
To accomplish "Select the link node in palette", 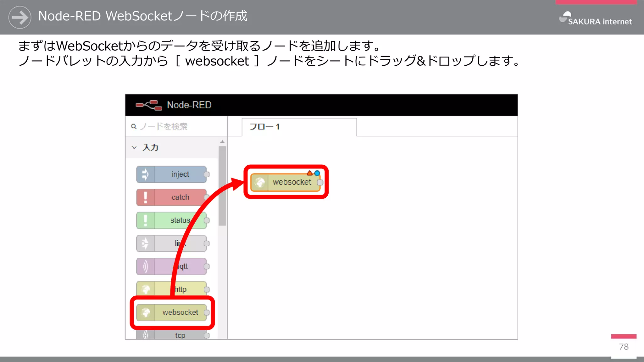I will tap(171, 244).
